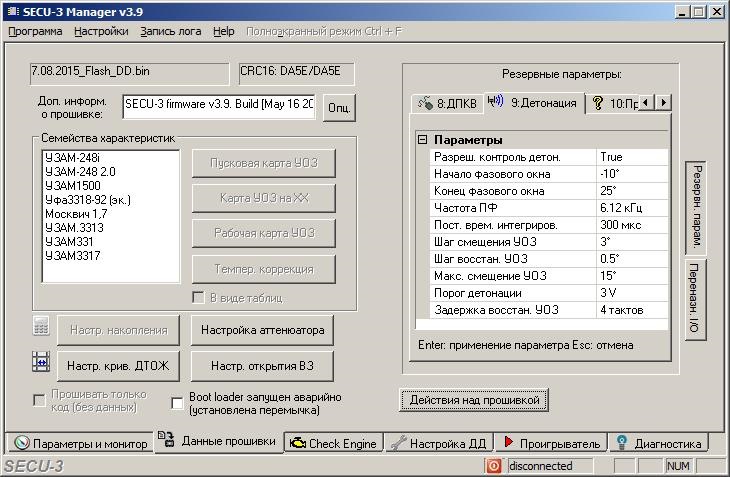Image resolution: width=730 pixels, height=477 pixels.
Task: Click the firmware file name field 7.08.2015_Flash_DD.bin
Action: coord(129,74)
